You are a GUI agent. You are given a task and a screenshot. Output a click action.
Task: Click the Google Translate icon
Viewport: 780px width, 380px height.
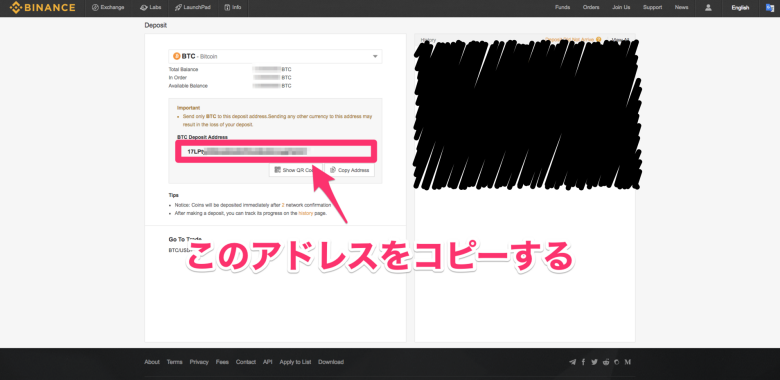(770, 7)
